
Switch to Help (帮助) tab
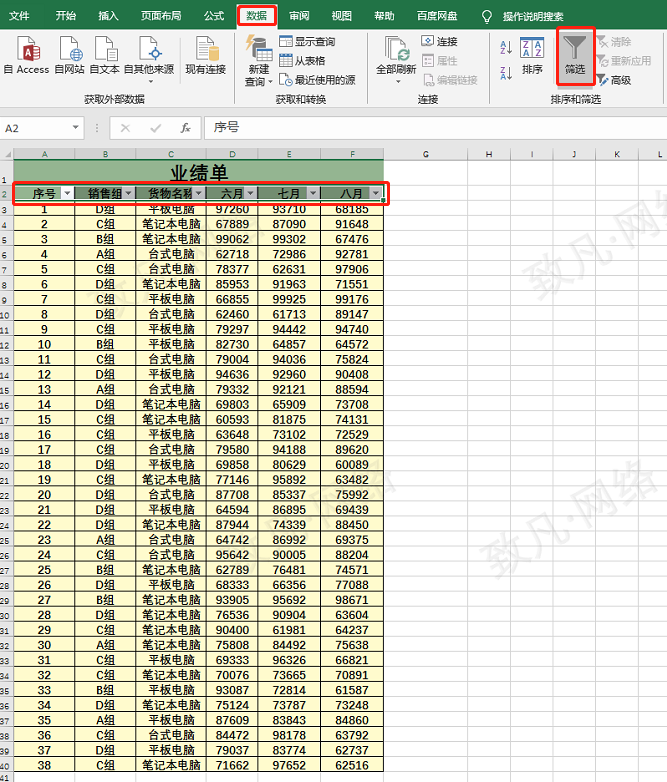coord(384,16)
